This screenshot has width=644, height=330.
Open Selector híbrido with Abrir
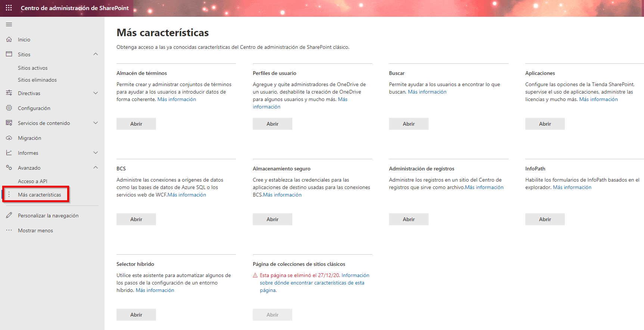click(136, 315)
